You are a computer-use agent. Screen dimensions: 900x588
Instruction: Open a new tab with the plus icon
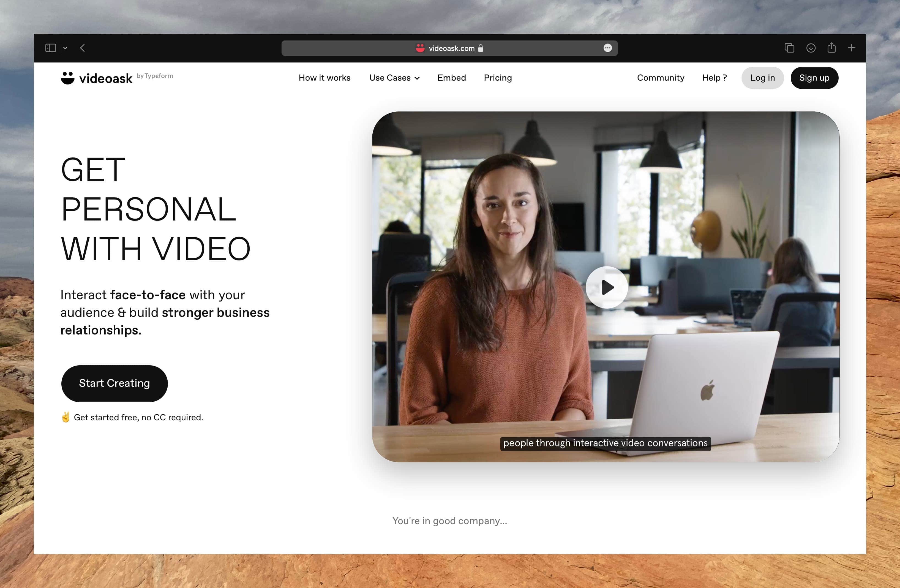(x=852, y=48)
